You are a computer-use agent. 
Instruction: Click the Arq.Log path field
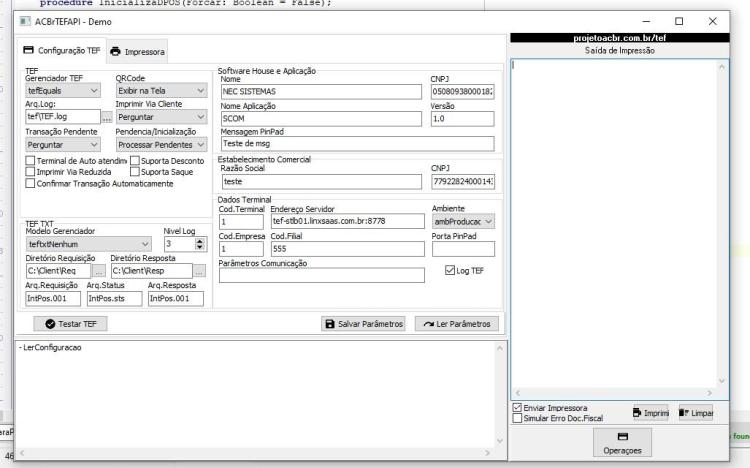click(x=63, y=117)
